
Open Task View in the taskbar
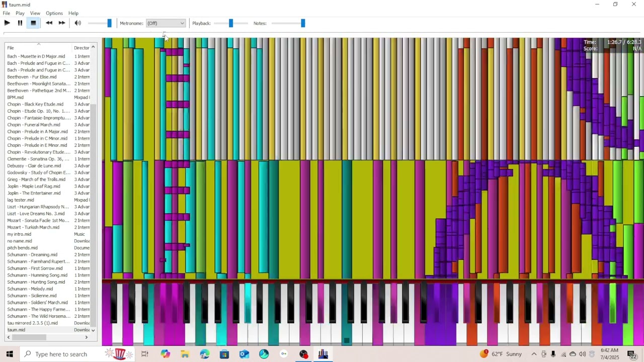pos(145,354)
